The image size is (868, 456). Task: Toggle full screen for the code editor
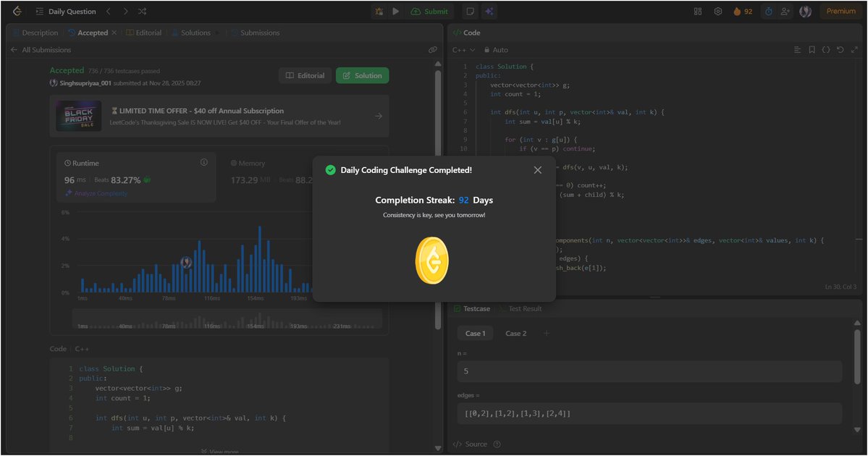pyautogui.click(x=856, y=49)
